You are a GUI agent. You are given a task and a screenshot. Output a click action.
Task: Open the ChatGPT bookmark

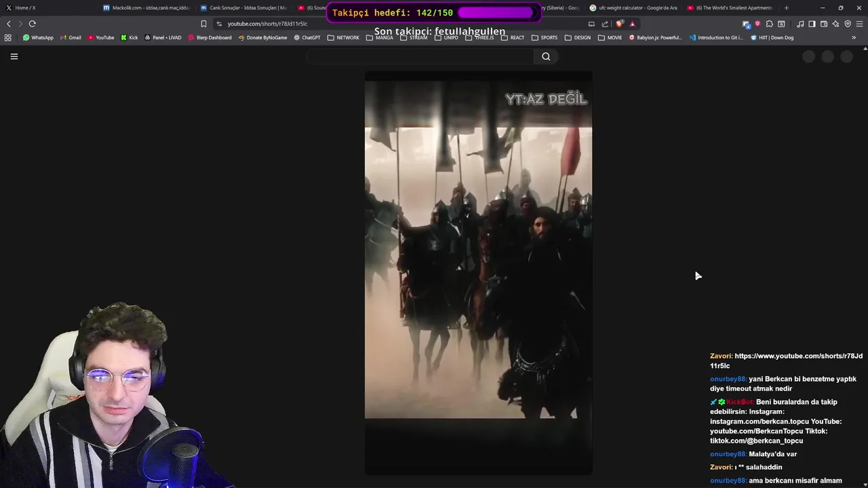(307, 37)
